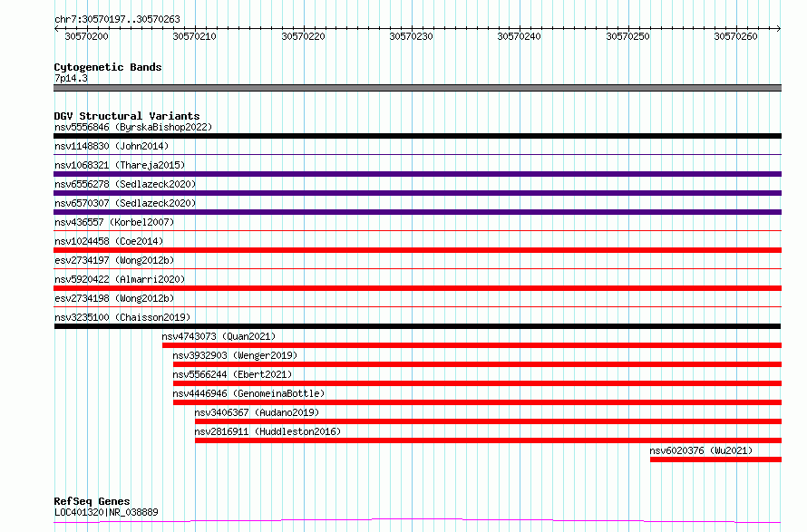Click the ruler position 30570250
This screenshot has height=532, width=807.
[627, 36]
